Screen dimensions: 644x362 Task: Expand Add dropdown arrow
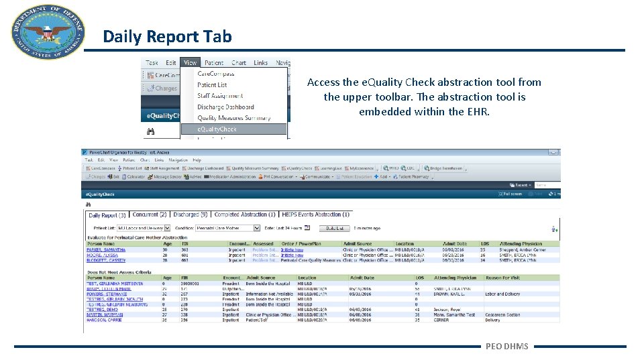pos(389,177)
